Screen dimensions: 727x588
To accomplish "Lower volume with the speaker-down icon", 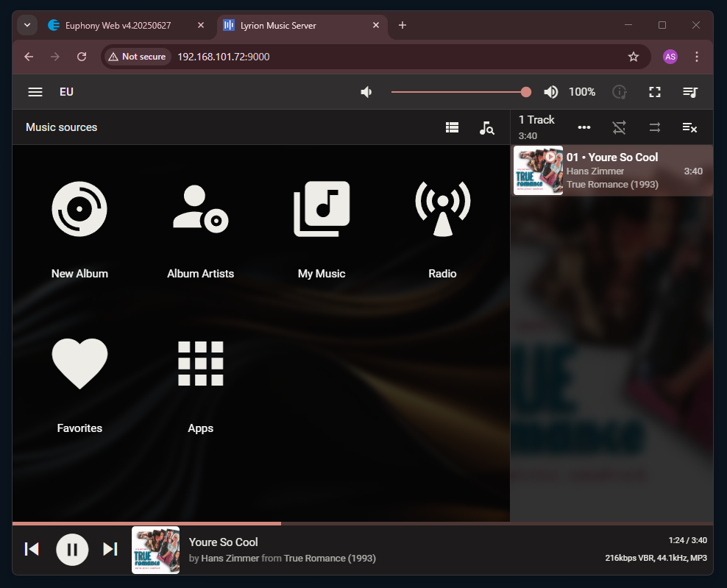I will 366,92.
